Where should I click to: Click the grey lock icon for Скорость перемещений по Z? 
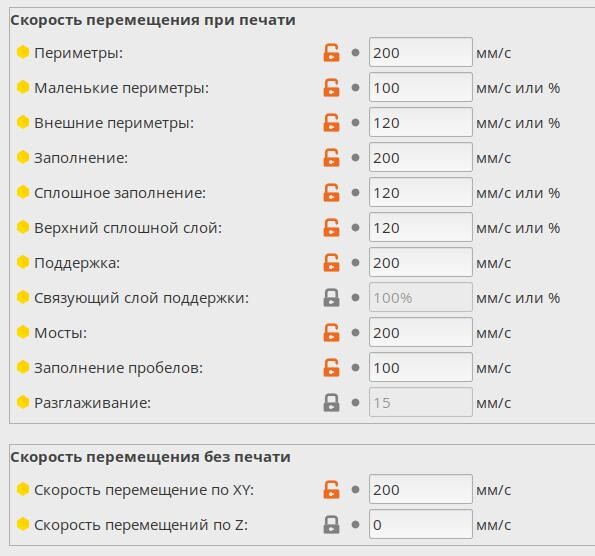331,524
